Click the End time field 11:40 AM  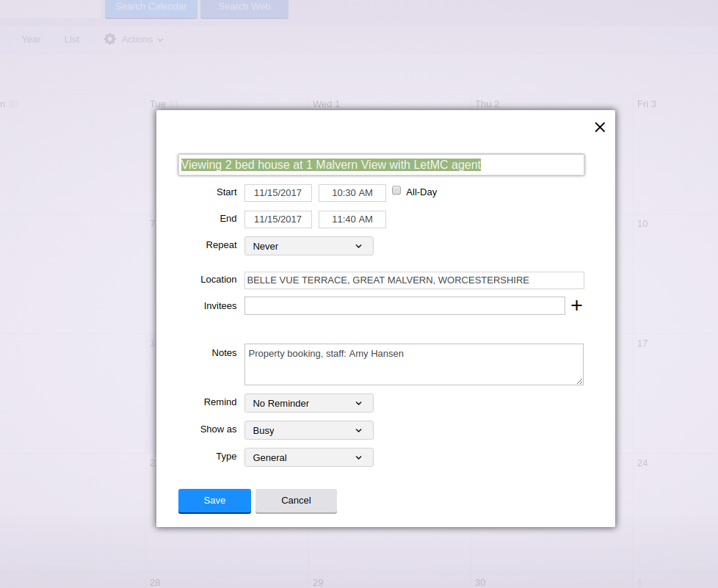pos(352,219)
